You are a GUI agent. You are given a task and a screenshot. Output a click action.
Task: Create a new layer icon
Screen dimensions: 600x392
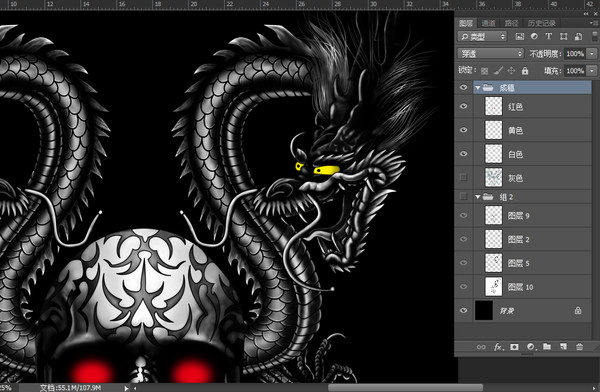(x=563, y=346)
